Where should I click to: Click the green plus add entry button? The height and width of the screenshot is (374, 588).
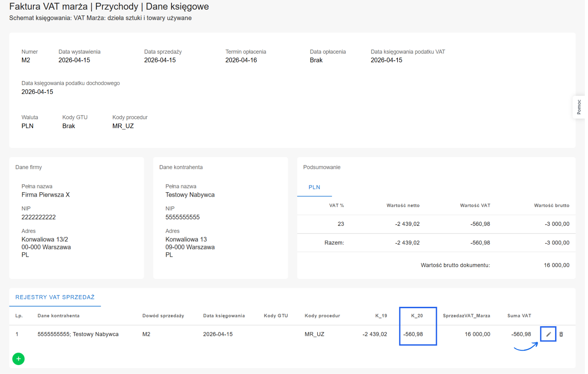coord(18,359)
